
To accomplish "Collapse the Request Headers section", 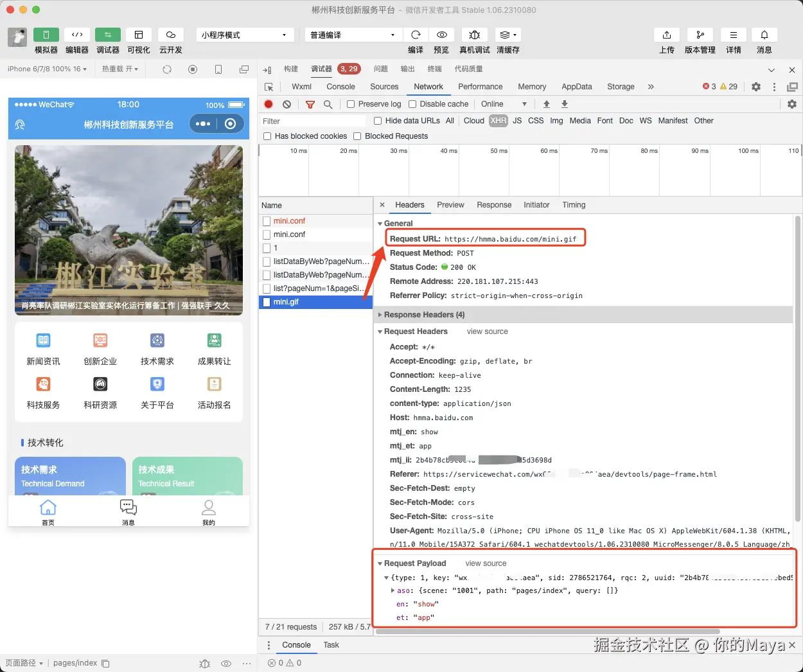I will pyautogui.click(x=380, y=332).
